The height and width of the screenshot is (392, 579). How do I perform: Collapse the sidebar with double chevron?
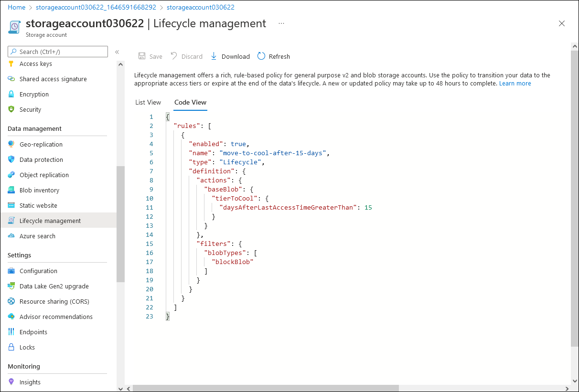(x=117, y=52)
